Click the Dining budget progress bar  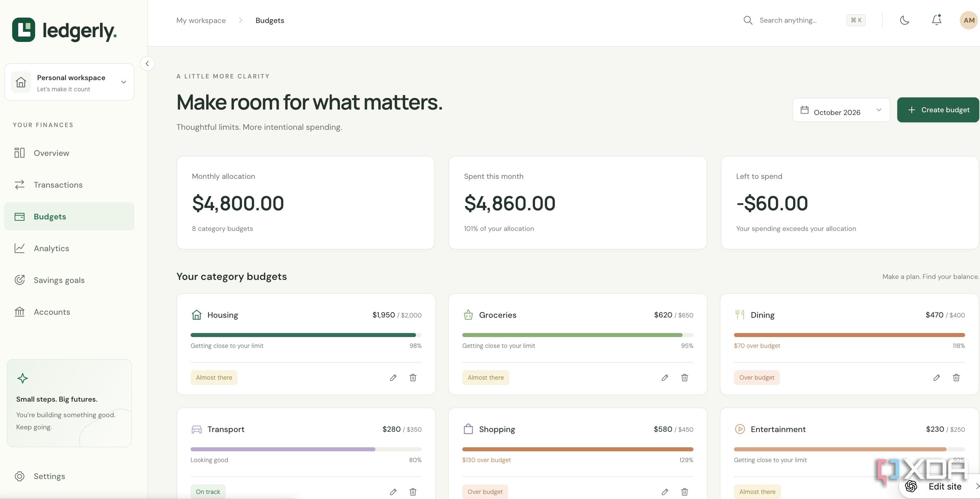(849, 335)
